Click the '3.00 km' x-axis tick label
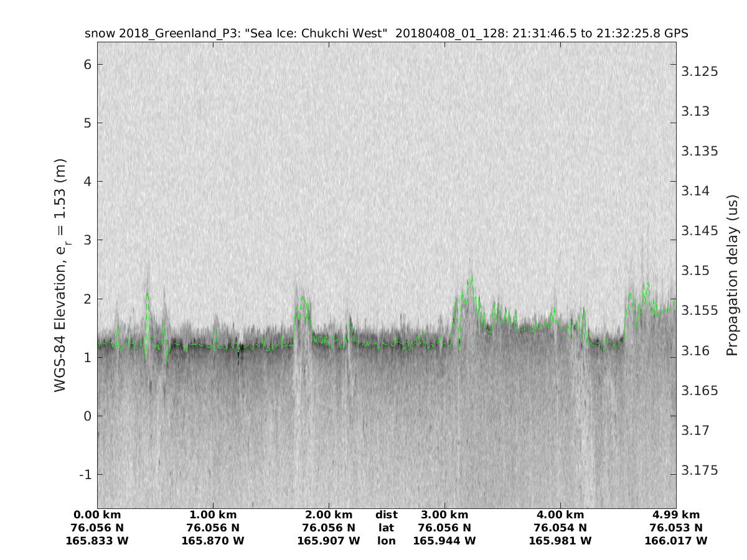747x560 pixels. (x=444, y=515)
